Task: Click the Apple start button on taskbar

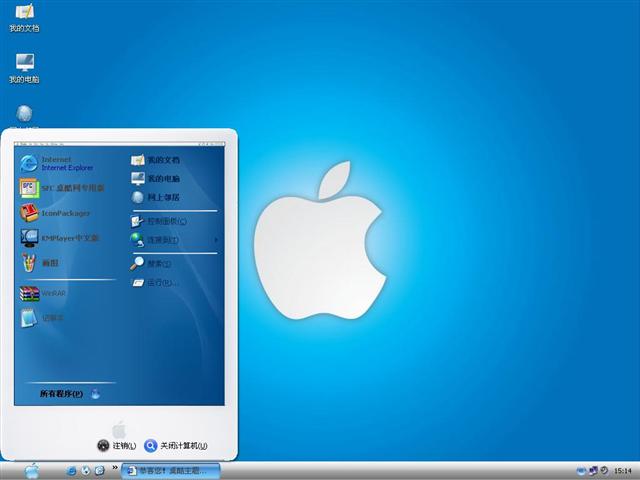Action: click(x=32, y=471)
